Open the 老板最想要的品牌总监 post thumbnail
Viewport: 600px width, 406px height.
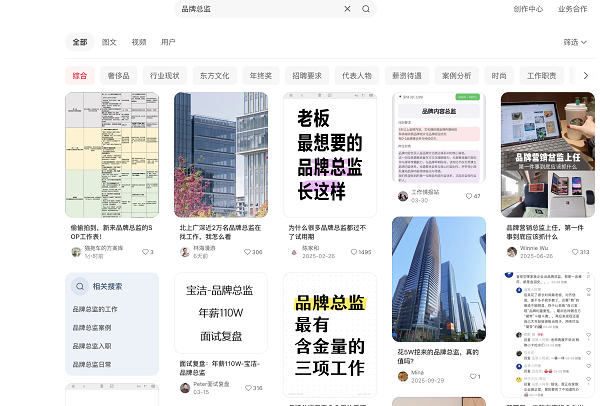coord(330,155)
